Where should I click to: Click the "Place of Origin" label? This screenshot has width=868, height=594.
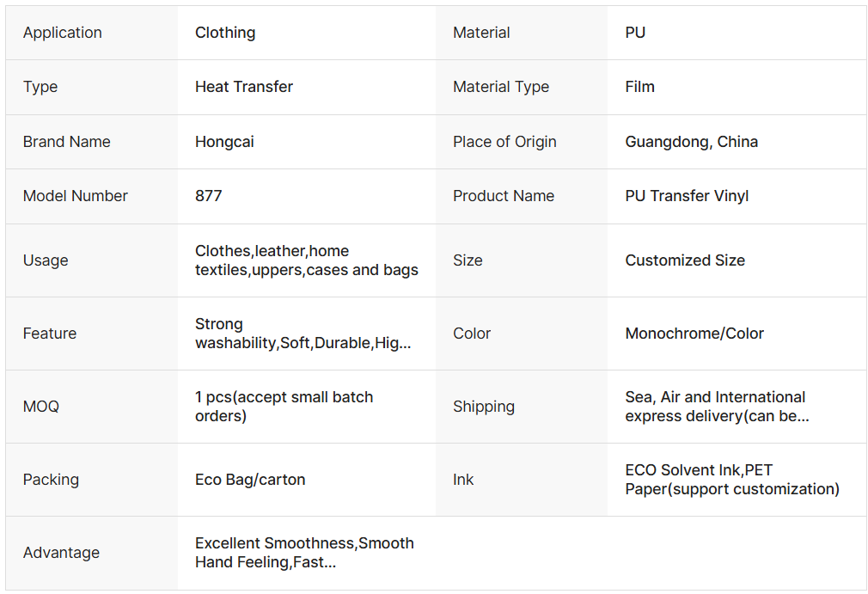504,142
